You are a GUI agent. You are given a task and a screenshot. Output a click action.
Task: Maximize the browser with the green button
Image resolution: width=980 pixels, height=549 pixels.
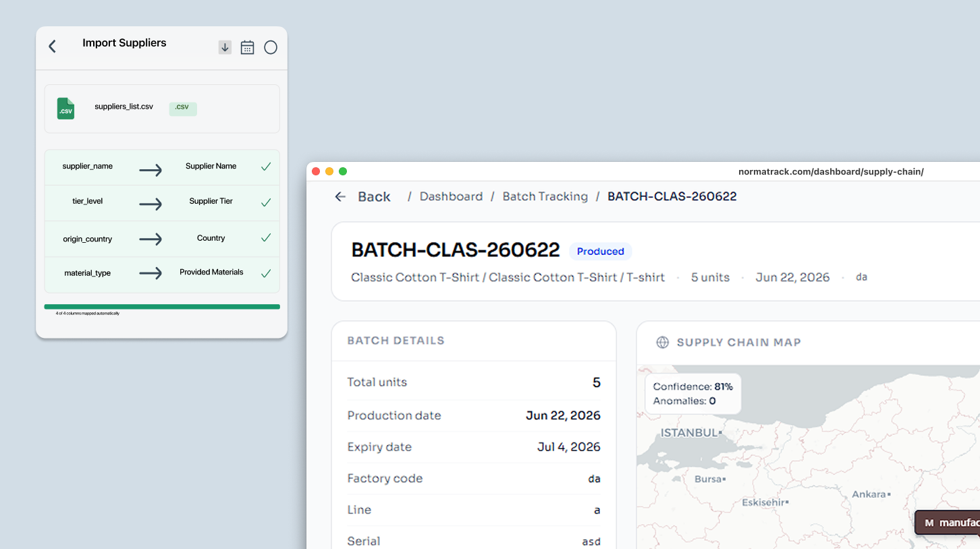(x=343, y=171)
